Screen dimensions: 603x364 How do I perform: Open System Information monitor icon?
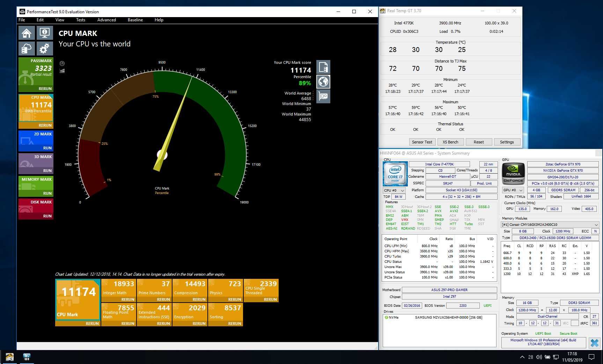point(44,33)
